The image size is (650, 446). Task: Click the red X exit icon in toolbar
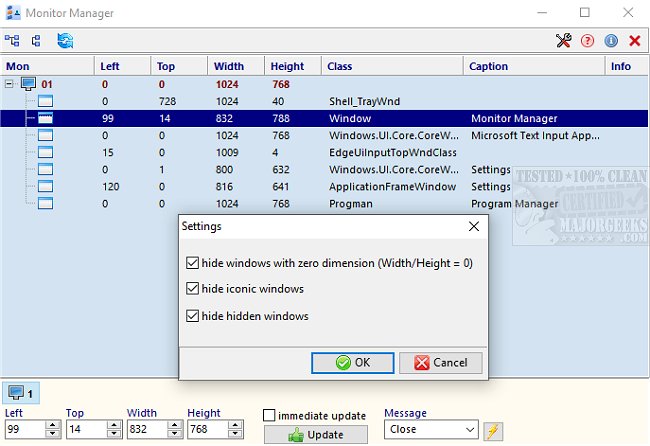coord(634,41)
